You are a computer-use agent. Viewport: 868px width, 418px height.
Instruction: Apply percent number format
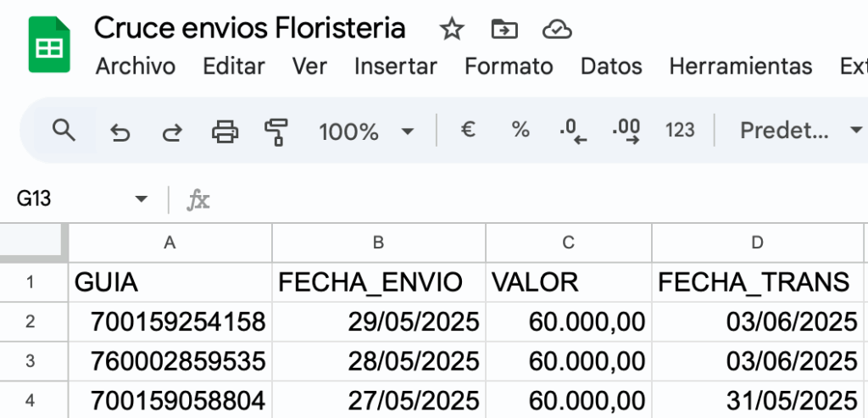(520, 130)
